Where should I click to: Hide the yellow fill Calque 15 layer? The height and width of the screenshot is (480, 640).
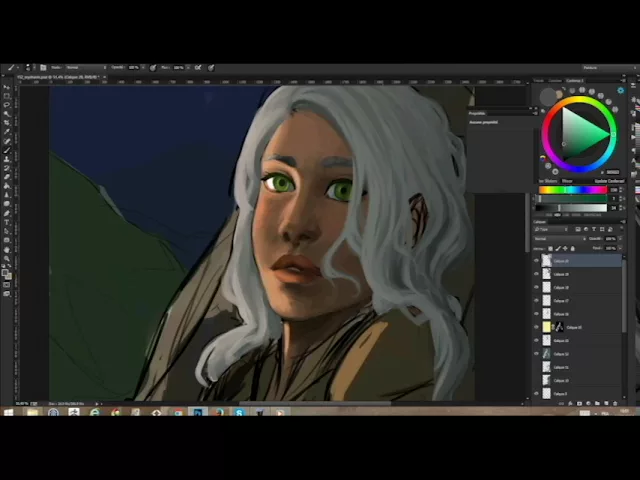[536, 327]
